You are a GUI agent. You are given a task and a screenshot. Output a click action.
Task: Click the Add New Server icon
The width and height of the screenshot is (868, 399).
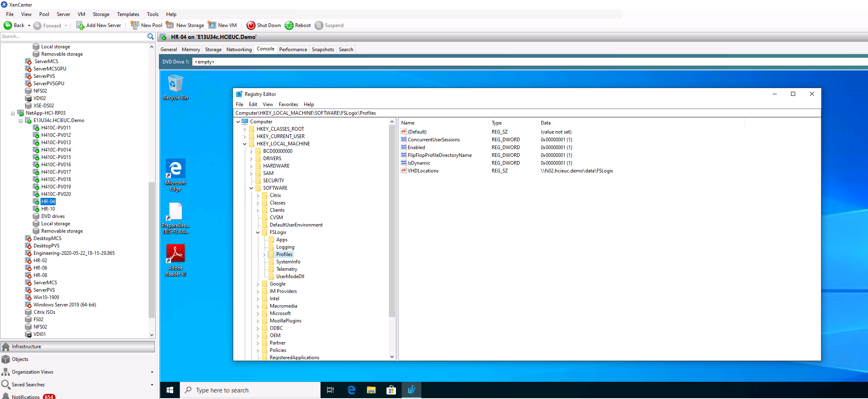(x=80, y=25)
